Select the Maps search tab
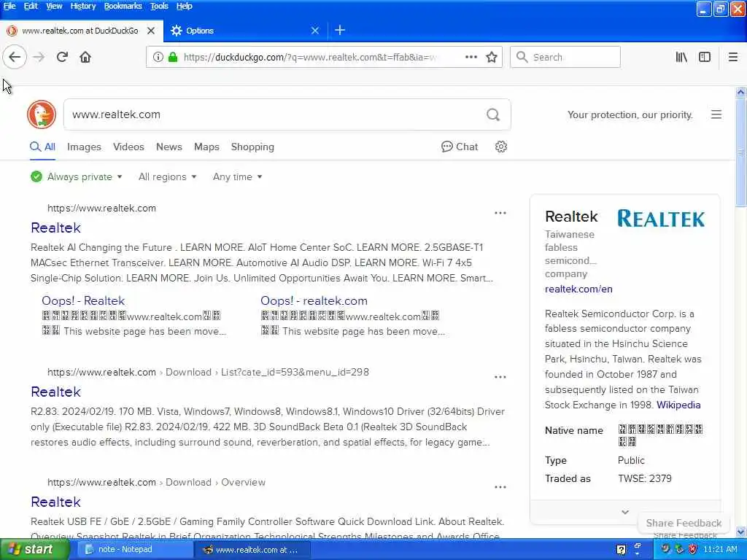This screenshot has width=747, height=560. [206, 147]
